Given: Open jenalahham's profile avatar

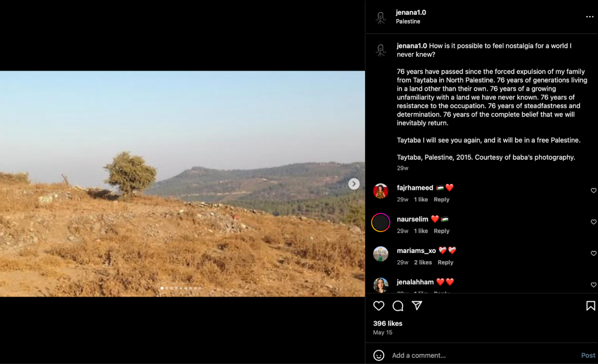Looking at the screenshot, I should 381,285.
